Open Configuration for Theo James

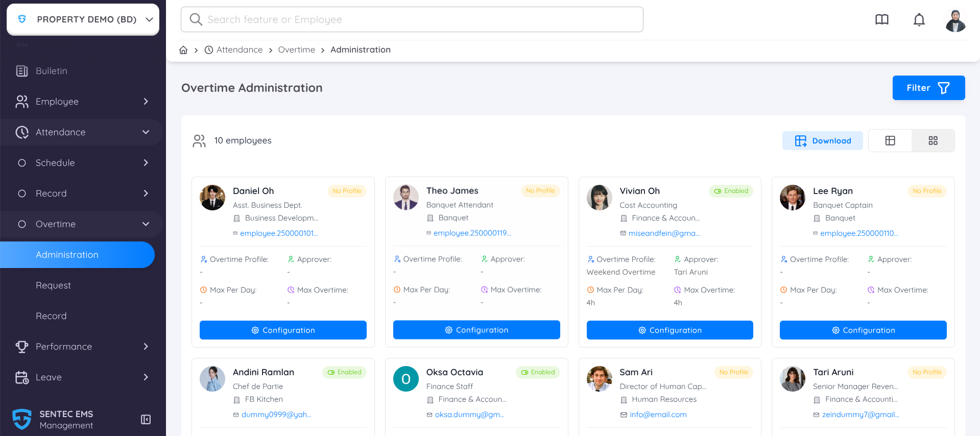coord(476,330)
